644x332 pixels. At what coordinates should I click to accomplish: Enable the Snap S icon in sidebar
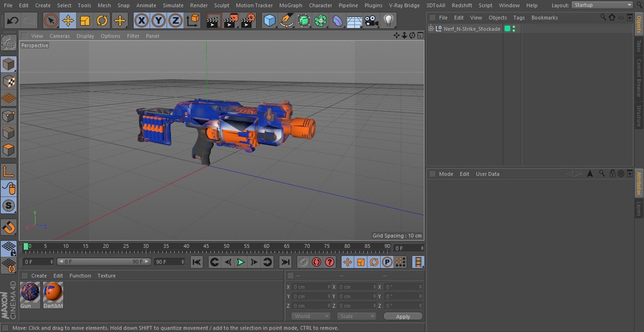[x=9, y=206]
